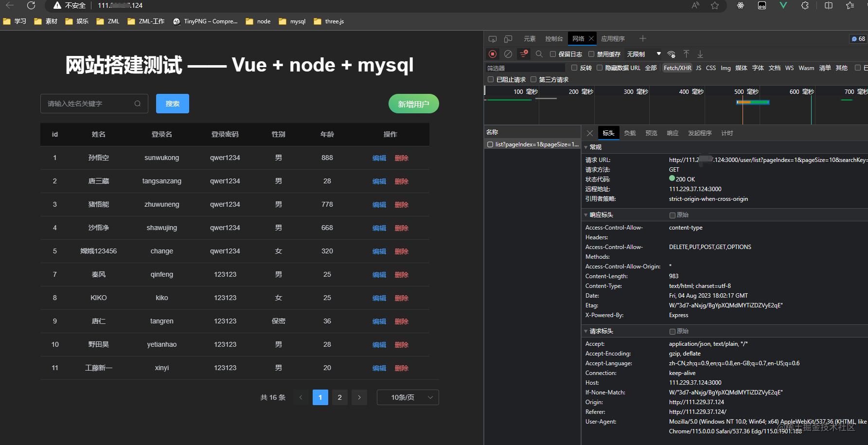Viewport: 868px width, 445px height.
Task: Click the blue 搜索 search button
Action: tap(173, 104)
